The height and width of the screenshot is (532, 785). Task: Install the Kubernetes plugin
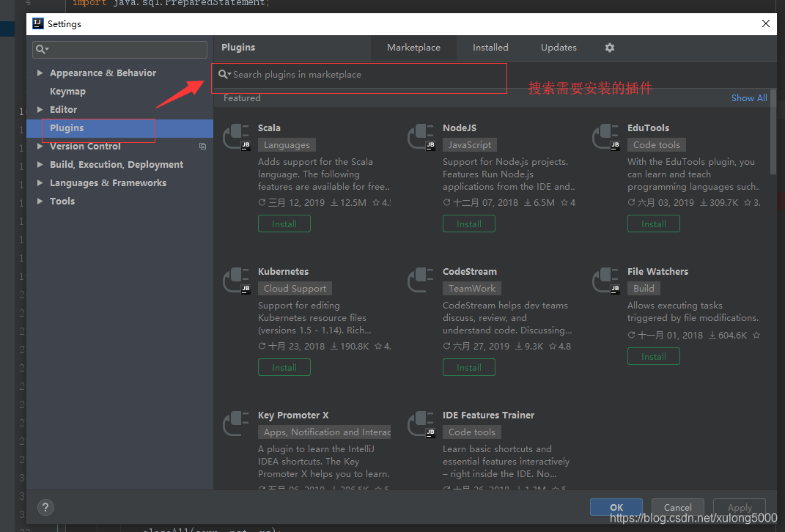284,367
